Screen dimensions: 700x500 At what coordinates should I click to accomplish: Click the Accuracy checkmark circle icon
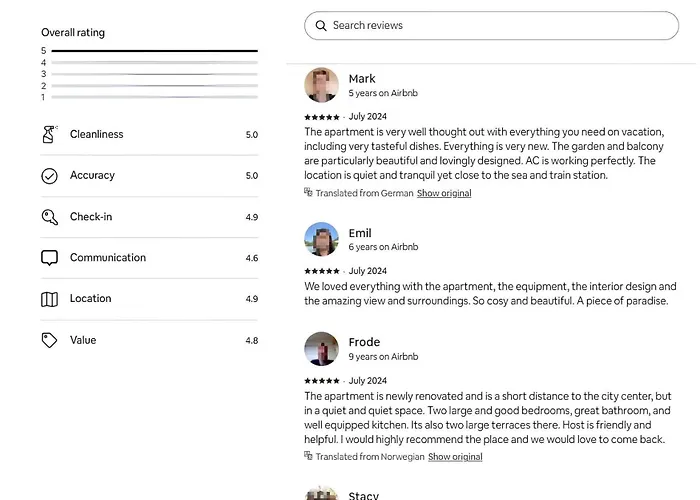tap(50, 176)
